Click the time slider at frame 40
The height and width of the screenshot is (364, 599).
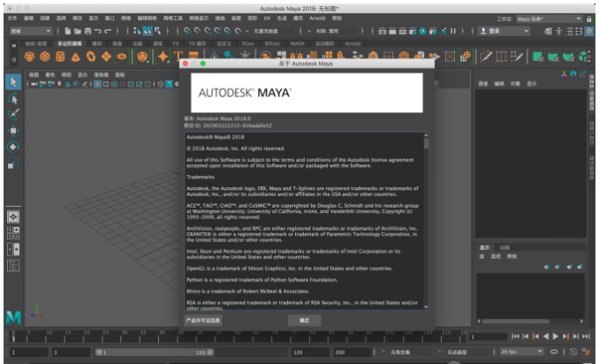pos(160,336)
